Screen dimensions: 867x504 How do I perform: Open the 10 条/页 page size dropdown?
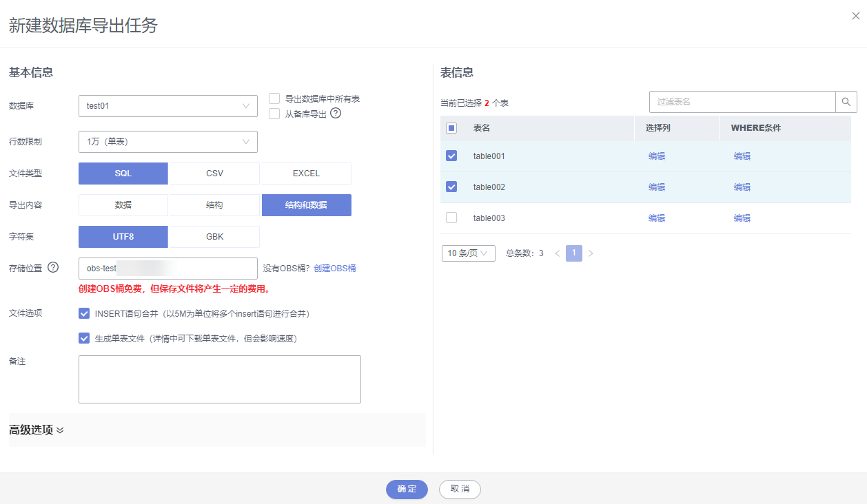pos(468,253)
